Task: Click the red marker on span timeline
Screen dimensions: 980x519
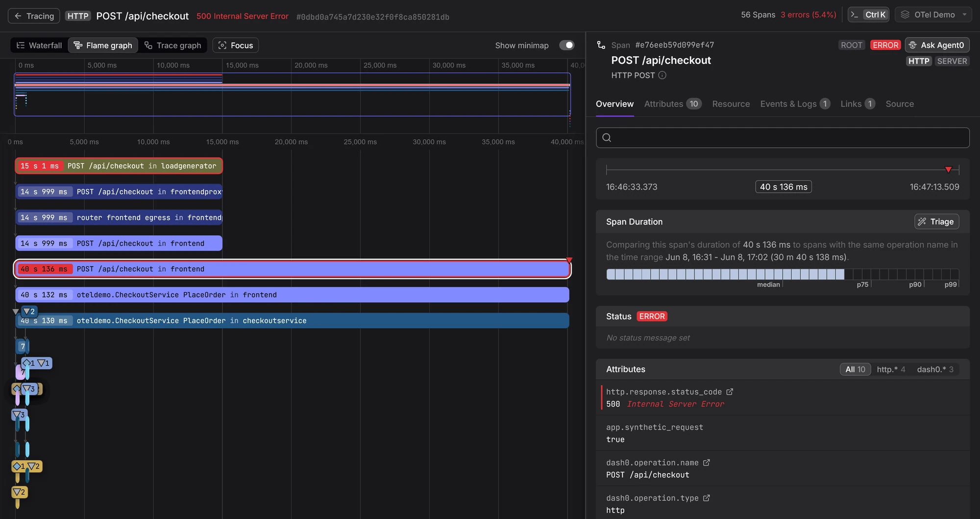Action: pos(948,170)
